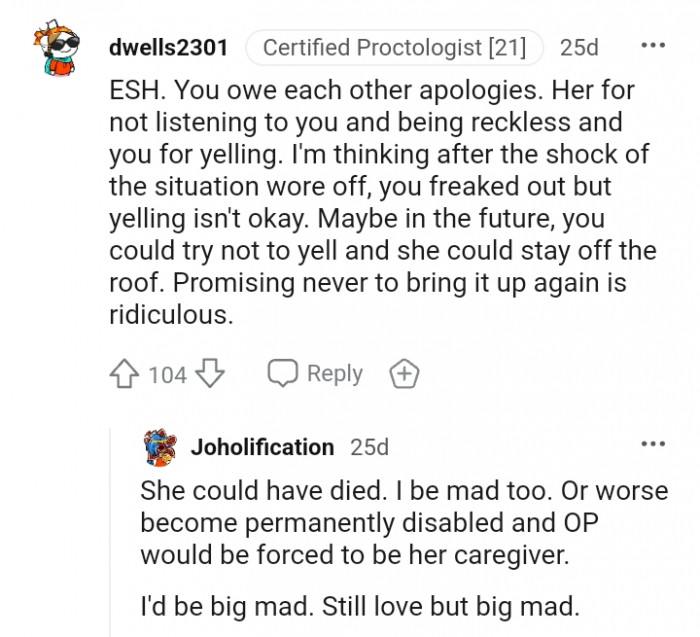The image size is (700, 637).
Task: Open Joholification's avatar image
Action: pos(161,446)
